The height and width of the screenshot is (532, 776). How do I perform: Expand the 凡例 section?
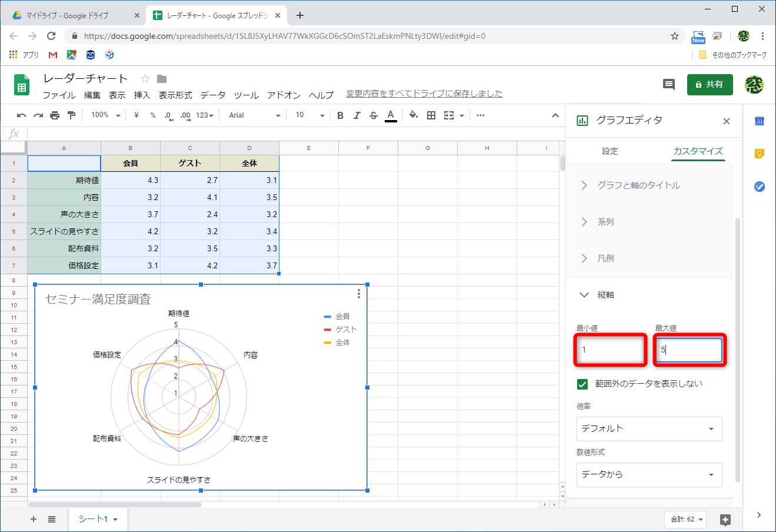[649, 258]
